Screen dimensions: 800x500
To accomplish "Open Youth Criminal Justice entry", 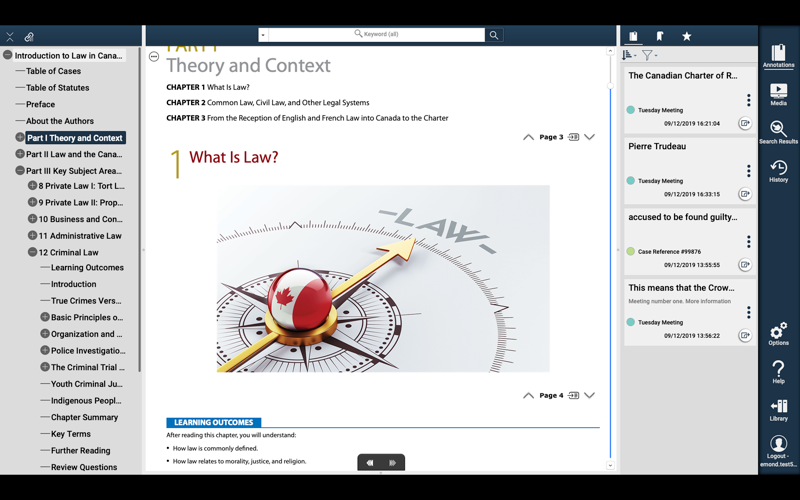I will coord(87,384).
